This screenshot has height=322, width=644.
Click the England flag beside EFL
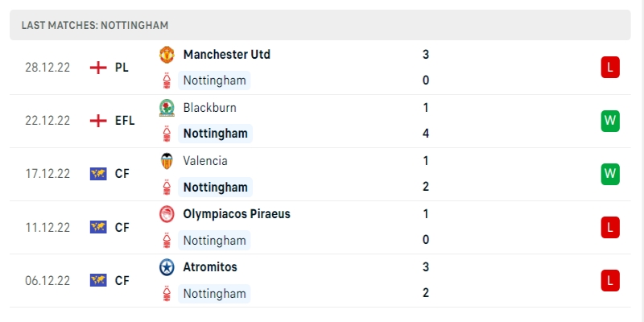pyautogui.click(x=98, y=121)
